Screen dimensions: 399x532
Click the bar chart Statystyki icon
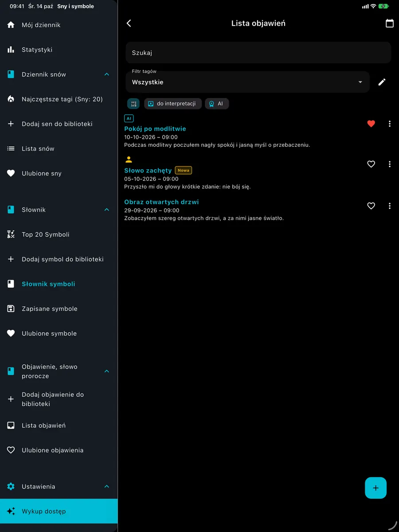(11, 50)
